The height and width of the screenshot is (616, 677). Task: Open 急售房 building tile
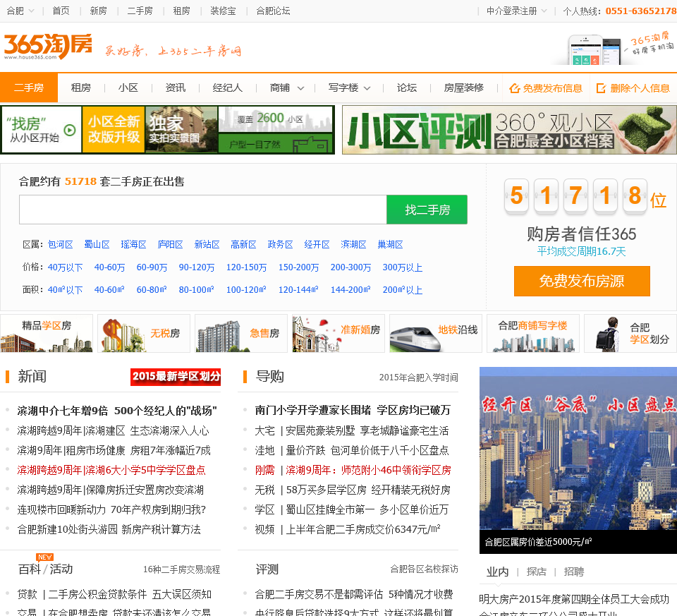(241, 334)
